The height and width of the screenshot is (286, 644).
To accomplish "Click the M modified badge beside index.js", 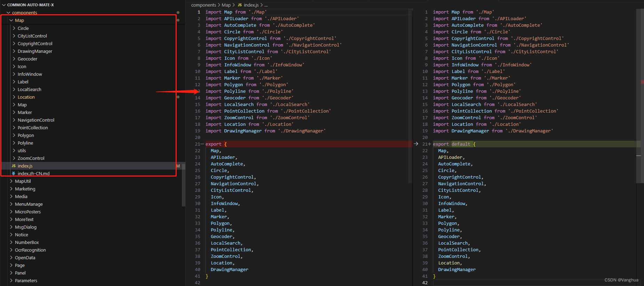I will pyautogui.click(x=178, y=166).
